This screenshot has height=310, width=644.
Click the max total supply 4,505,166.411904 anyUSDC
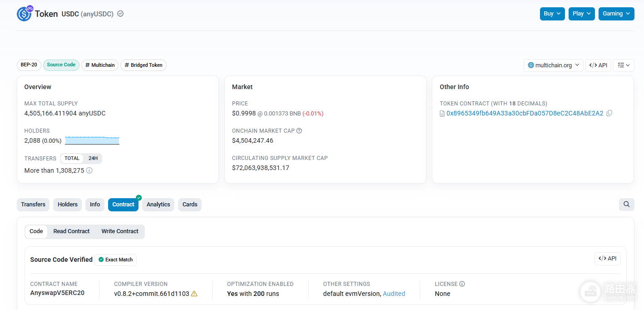(65, 113)
